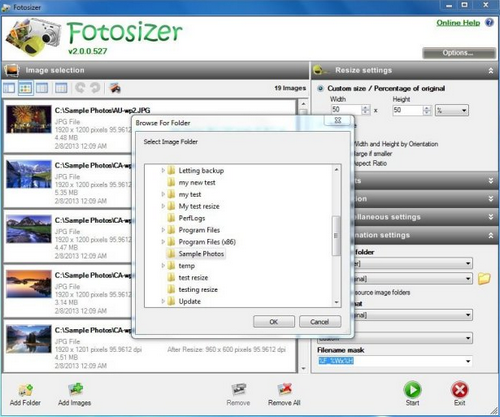Screen dimensions: 500x417
Task: Click the Fotosizer camera logo
Action: pyautogui.click(x=33, y=37)
